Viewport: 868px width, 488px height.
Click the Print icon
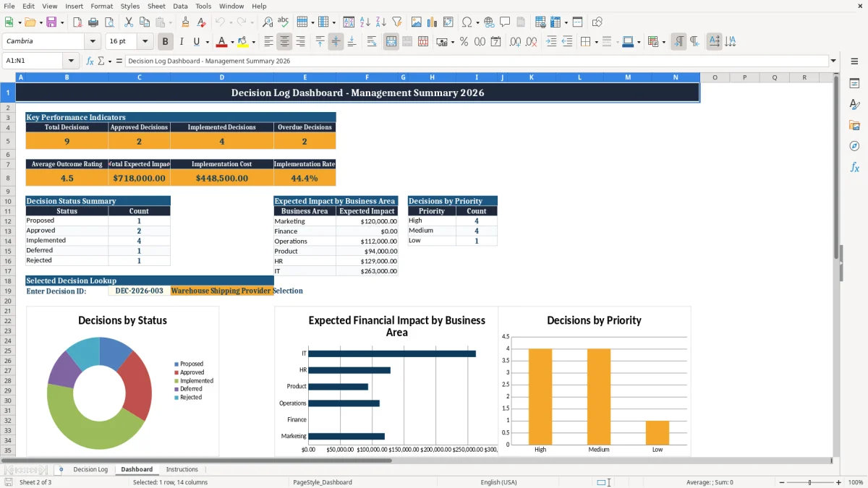(93, 22)
